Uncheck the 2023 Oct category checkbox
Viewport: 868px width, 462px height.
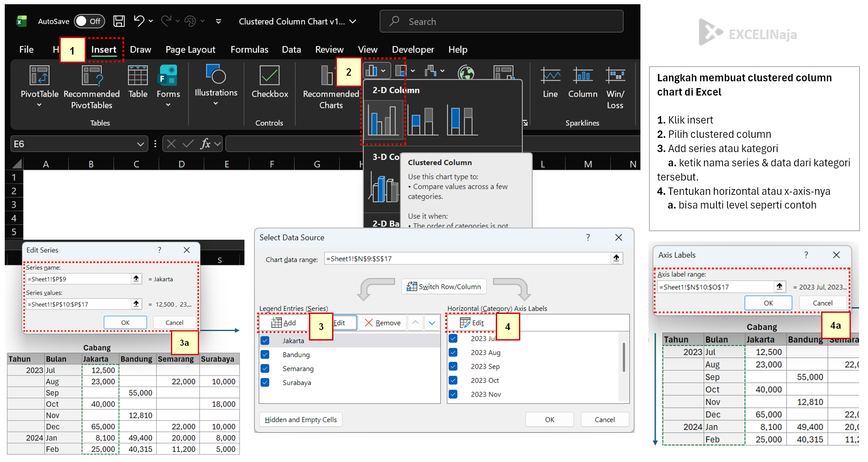(x=453, y=380)
